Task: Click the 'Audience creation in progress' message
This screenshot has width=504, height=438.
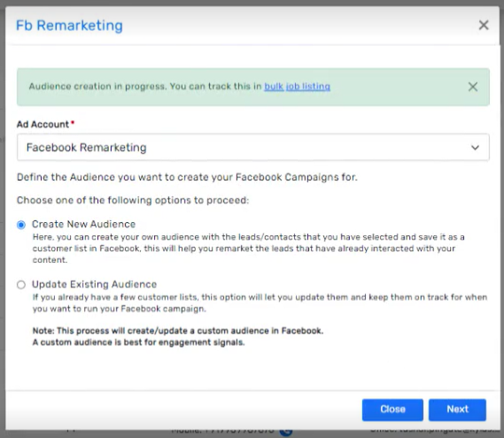Action: 179,87
